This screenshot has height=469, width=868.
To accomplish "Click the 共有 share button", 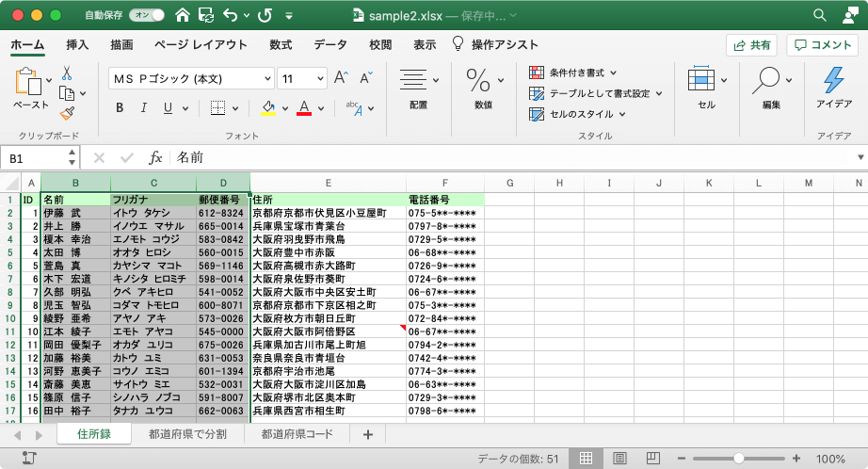I will tap(752, 45).
